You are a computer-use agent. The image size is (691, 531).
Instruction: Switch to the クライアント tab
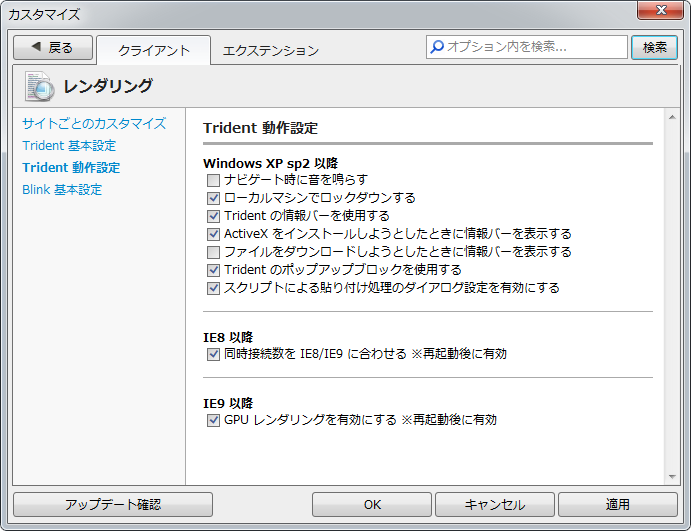coord(153,50)
